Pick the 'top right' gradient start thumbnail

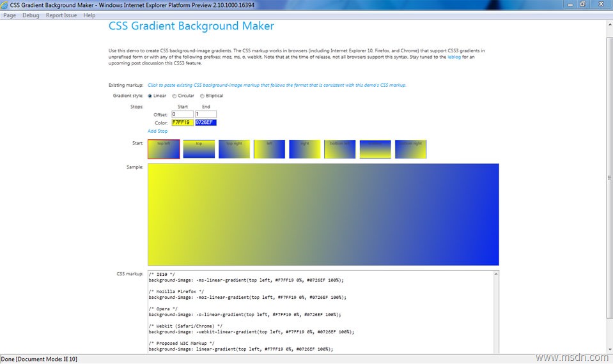[234, 149]
